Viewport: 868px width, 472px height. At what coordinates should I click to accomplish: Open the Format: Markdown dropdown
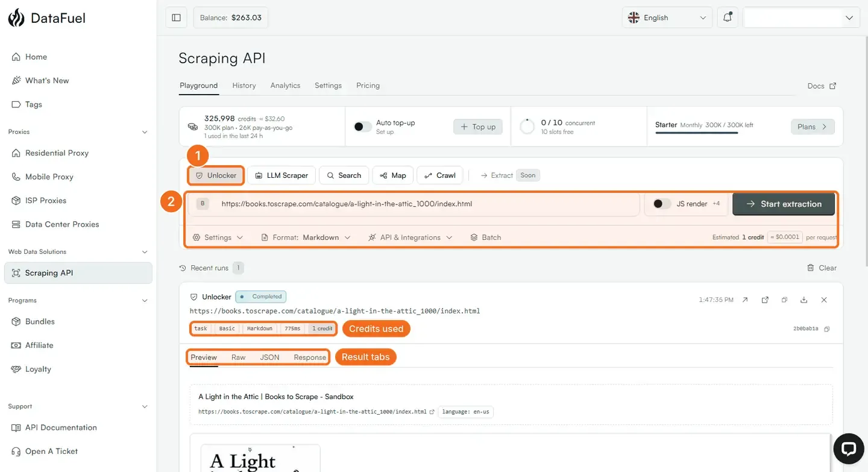click(x=306, y=238)
